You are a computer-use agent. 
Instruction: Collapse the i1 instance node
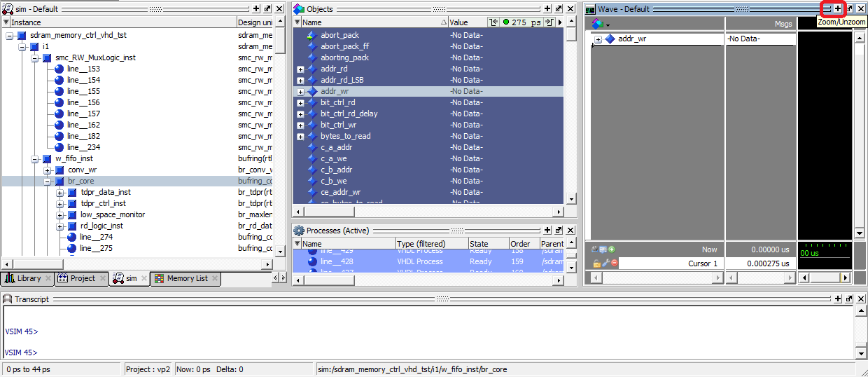(x=23, y=46)
